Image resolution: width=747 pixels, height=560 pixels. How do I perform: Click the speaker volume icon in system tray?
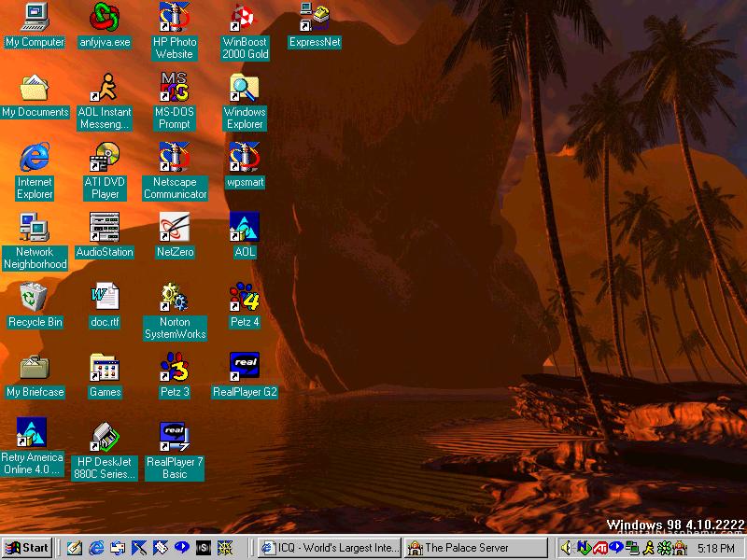pyautogui.click(x=567, y=548)
